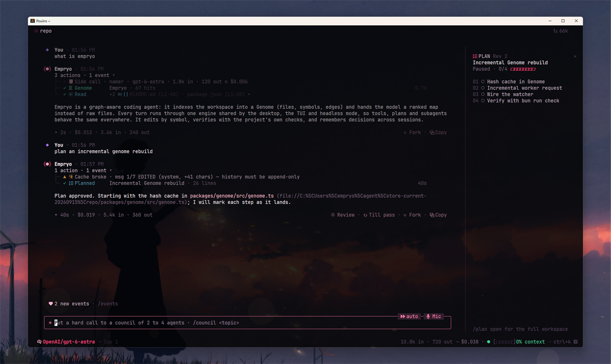Mark step 03 Wire the watcher
The width and height of the screenshot is (611, 364).
point(483,94)
